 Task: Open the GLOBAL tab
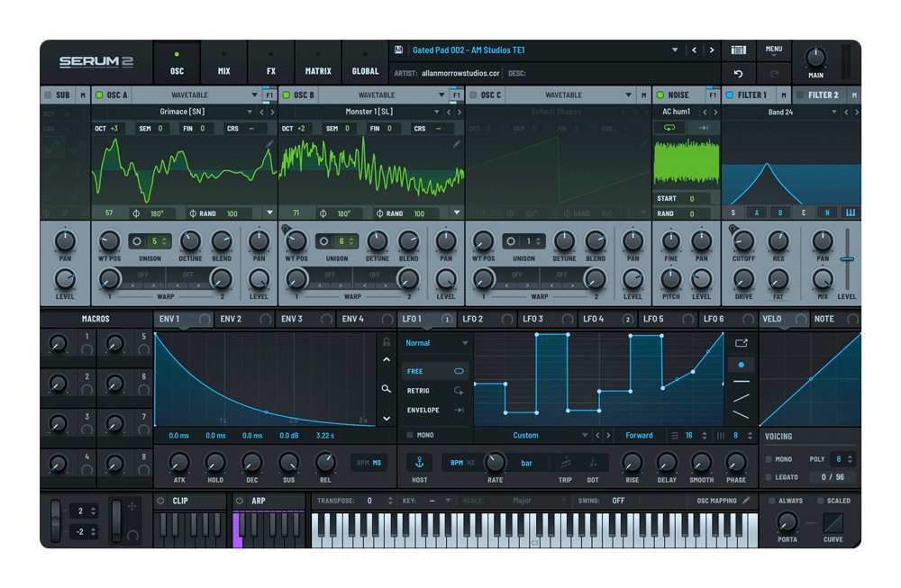point(366,63)
